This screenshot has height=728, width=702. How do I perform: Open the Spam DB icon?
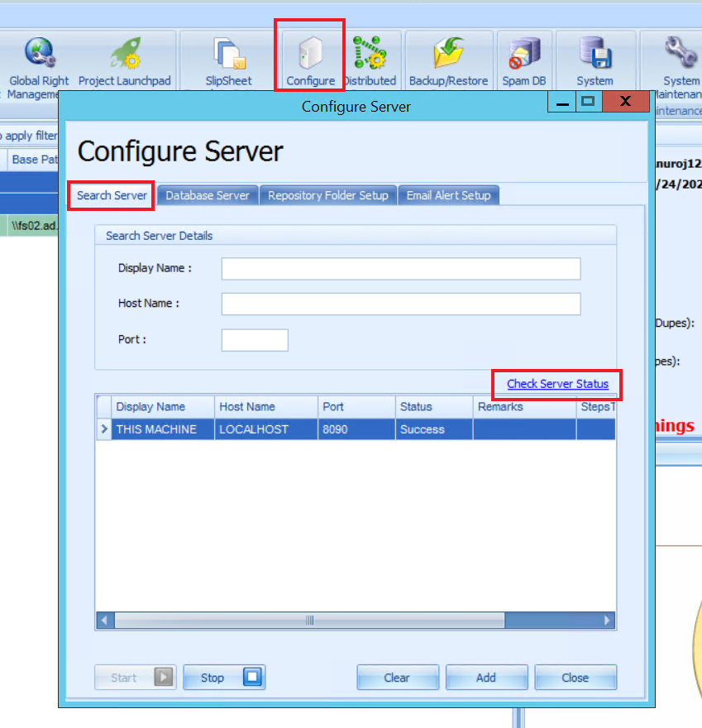[x=524, y=53]
